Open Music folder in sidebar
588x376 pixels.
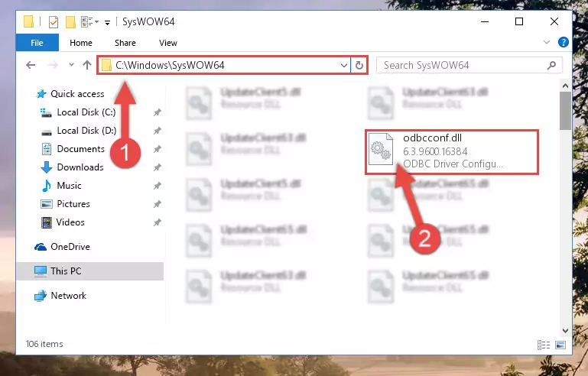click(69, 186)
